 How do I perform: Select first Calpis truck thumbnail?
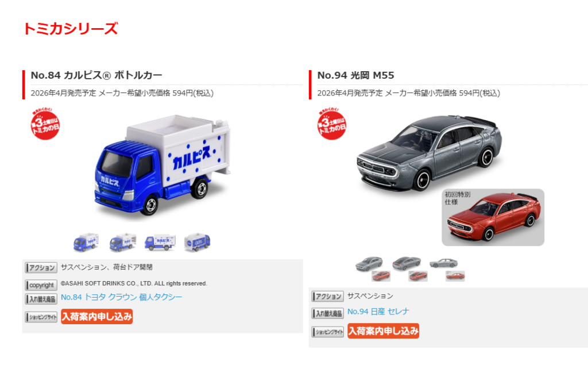(86, 243)
